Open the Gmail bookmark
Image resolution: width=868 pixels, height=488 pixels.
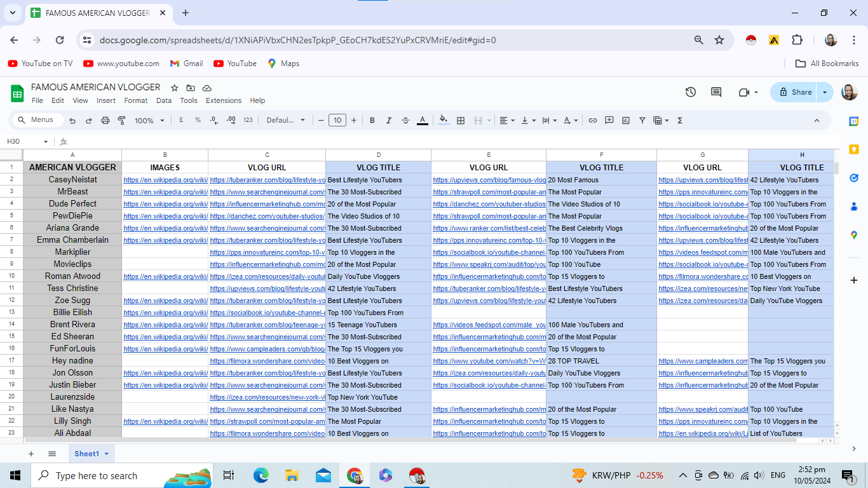(x=186, y=64)
